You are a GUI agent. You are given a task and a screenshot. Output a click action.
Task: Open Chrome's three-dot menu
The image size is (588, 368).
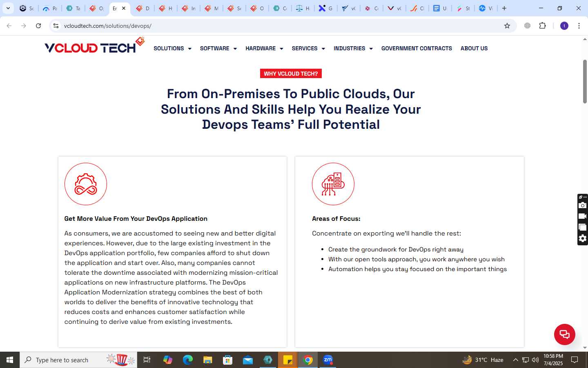coord(579,26)
